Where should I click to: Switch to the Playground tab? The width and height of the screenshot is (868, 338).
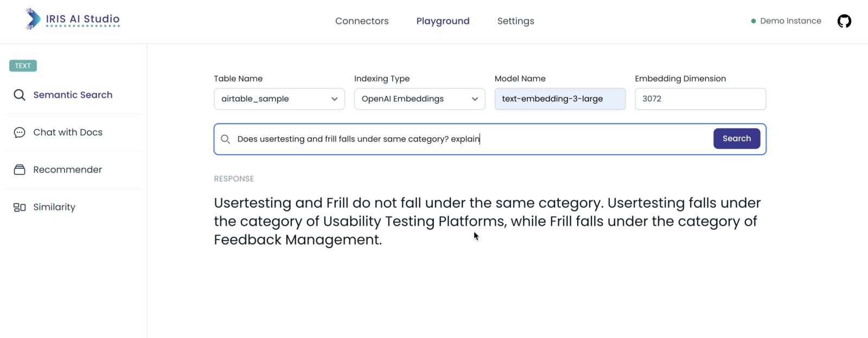[x=443, y=21]
